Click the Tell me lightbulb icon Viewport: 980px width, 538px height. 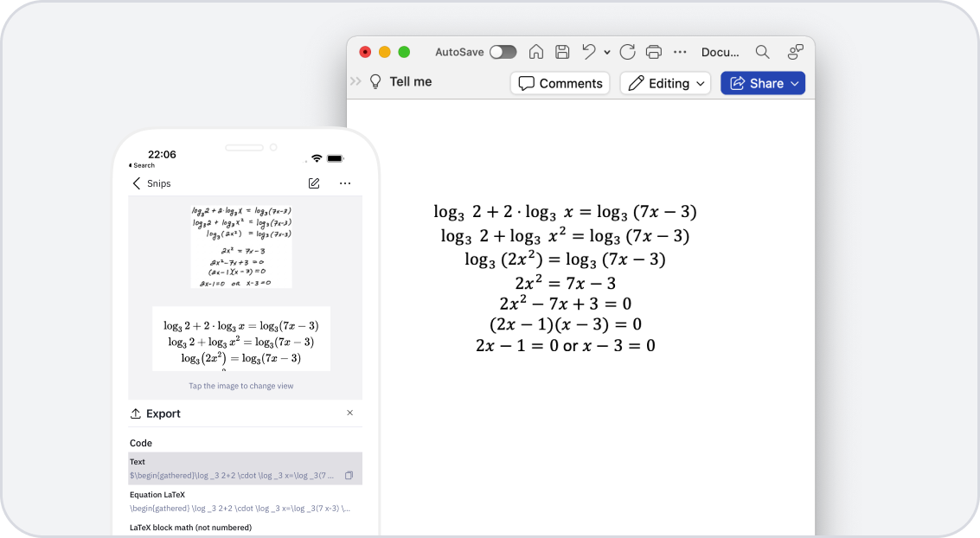pos(374,81)
